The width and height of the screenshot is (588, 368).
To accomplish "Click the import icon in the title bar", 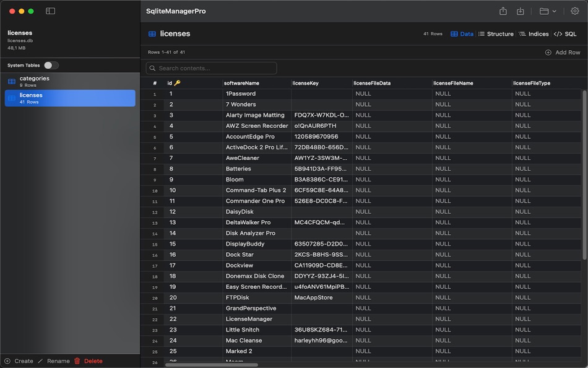I will [x=521, y=11].
